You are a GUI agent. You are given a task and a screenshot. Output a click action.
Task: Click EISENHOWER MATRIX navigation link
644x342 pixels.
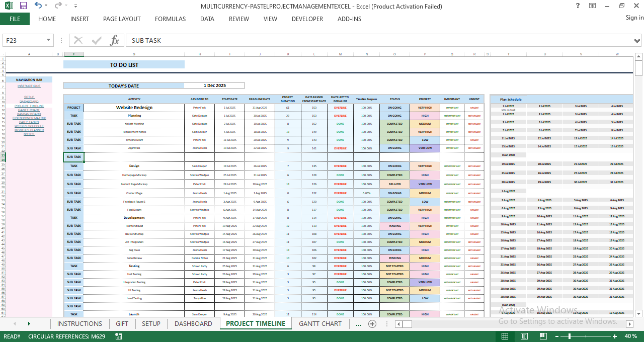29,118
